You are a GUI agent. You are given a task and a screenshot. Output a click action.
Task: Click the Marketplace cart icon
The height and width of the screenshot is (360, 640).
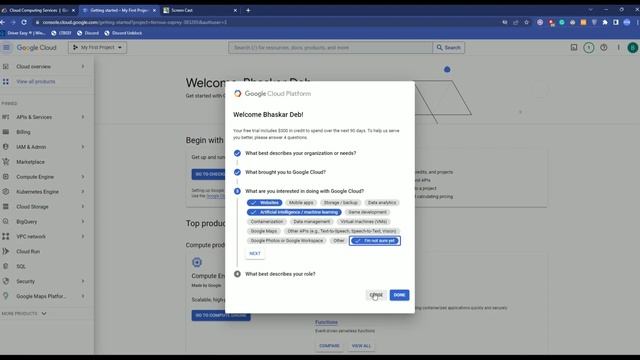[6, 162]
